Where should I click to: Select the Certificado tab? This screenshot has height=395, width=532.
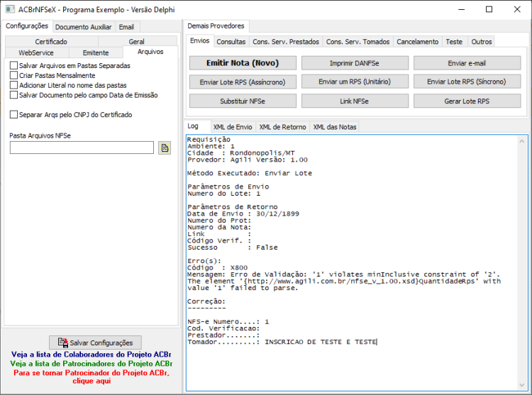[51, 41]
